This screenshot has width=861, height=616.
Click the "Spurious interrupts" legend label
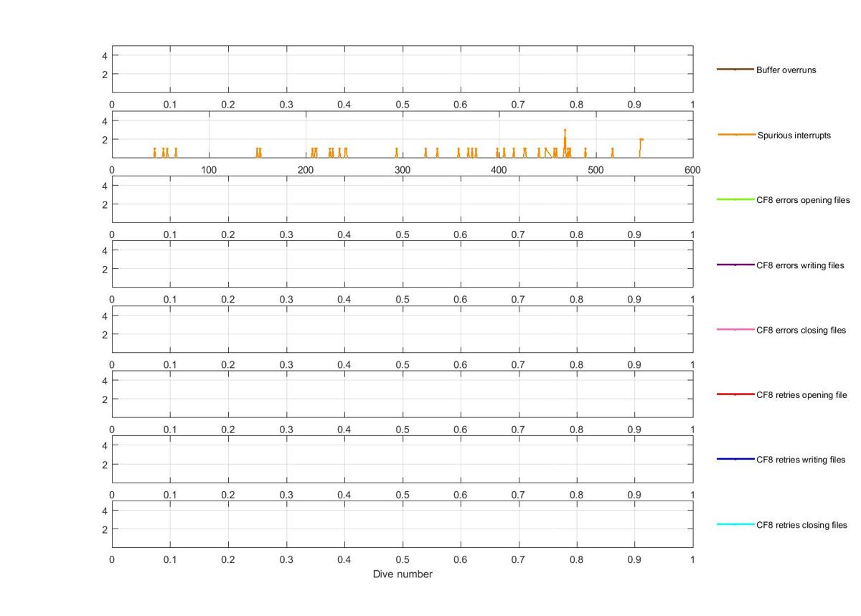click(x=794, y=135)
